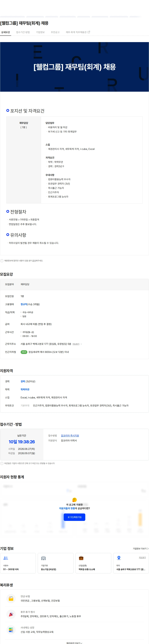Click chevron after 근무지주소 지도보기
149x644 pixels.
point(81,344)
